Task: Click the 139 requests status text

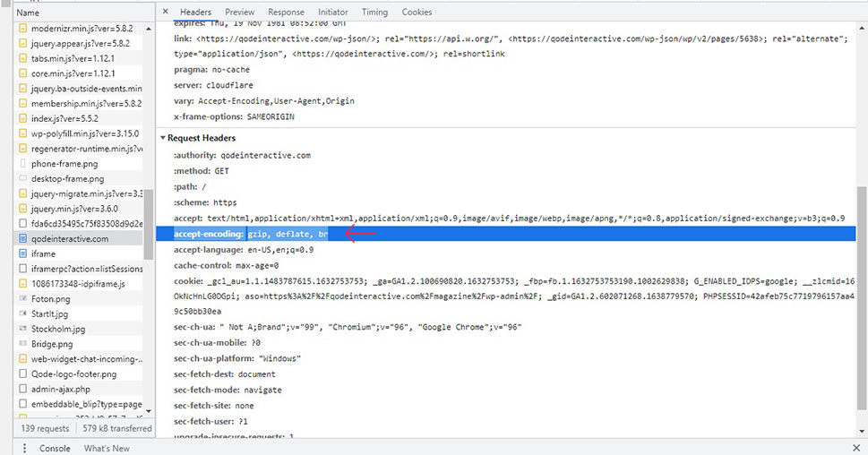Action: [45, 428]
